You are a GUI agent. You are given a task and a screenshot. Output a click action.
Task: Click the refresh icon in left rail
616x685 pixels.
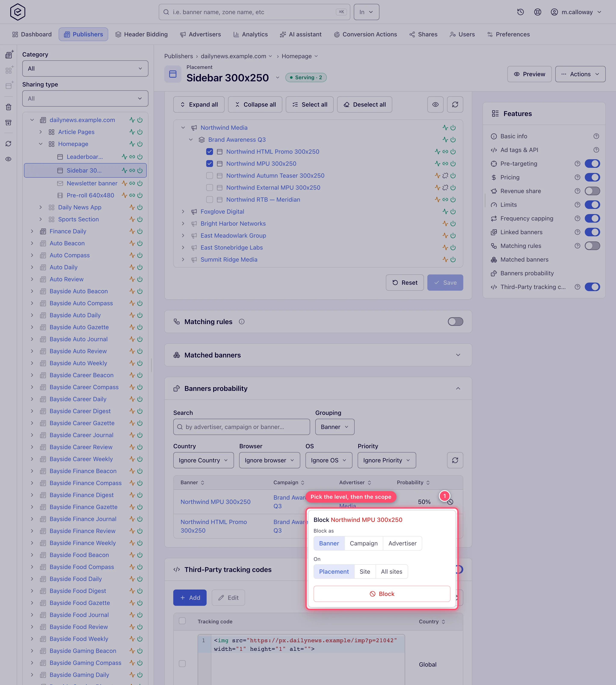point(9,144)
